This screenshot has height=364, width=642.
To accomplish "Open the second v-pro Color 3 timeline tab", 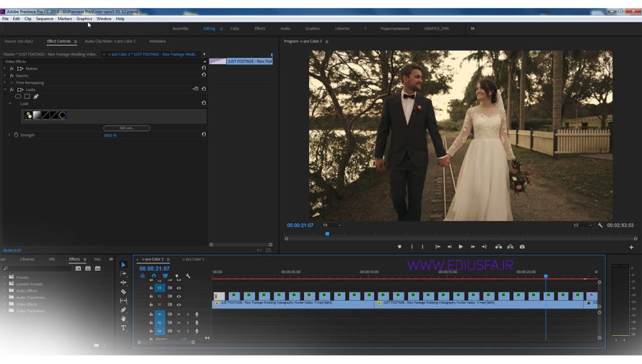I will point(193,259).
